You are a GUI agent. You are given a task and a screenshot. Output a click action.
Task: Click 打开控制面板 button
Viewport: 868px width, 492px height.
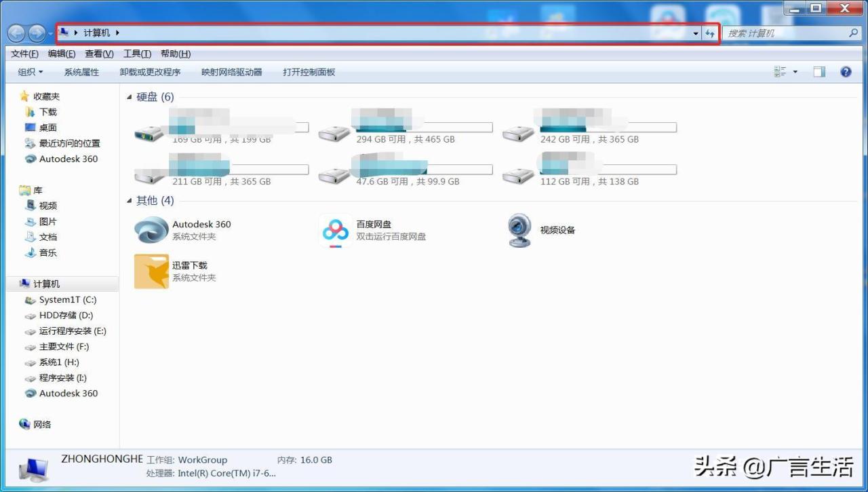(x=309, y=72)
